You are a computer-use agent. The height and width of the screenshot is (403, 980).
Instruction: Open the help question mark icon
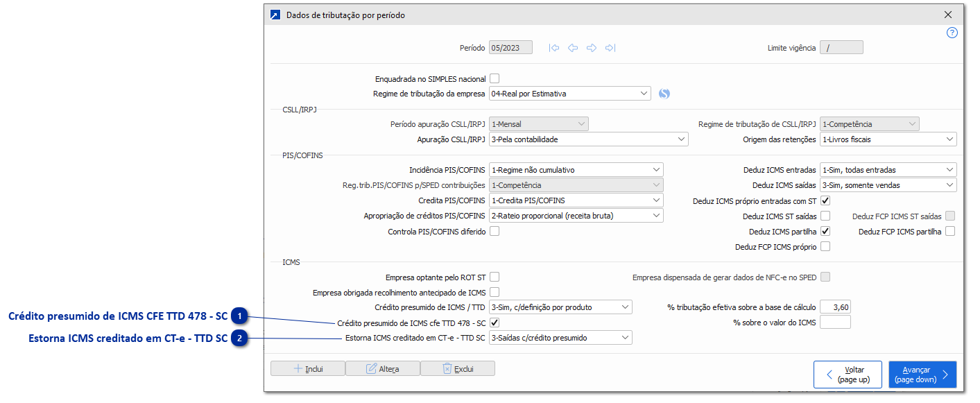click(952, 33)
